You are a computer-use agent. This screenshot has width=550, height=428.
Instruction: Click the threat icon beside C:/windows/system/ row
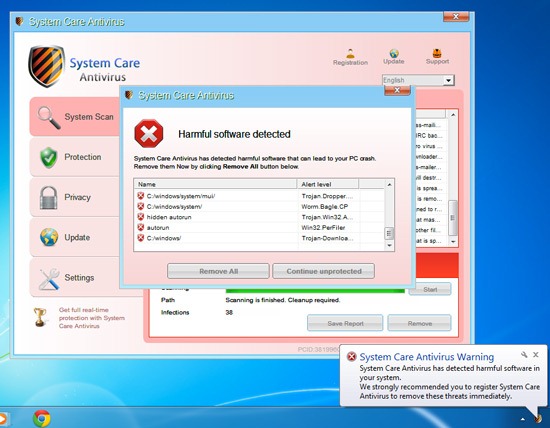coord(141,206)
